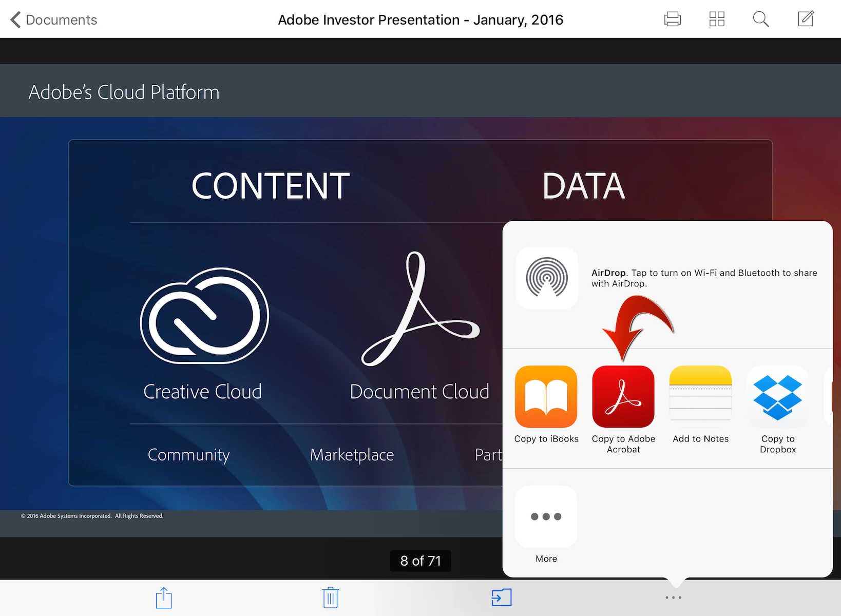The width and height of the screenshot is (841, 616).
Task: Tap the print icon
Action: (x=672, y=19)
